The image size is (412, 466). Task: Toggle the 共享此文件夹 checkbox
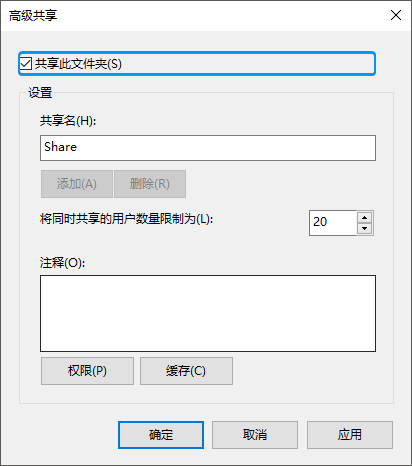click(x=26, y=63)
